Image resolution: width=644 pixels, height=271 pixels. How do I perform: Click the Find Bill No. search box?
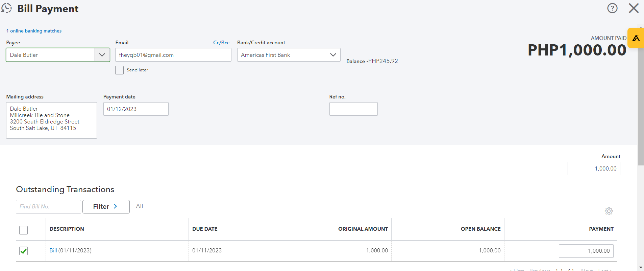pyautogui.click(x=48, y=206)
